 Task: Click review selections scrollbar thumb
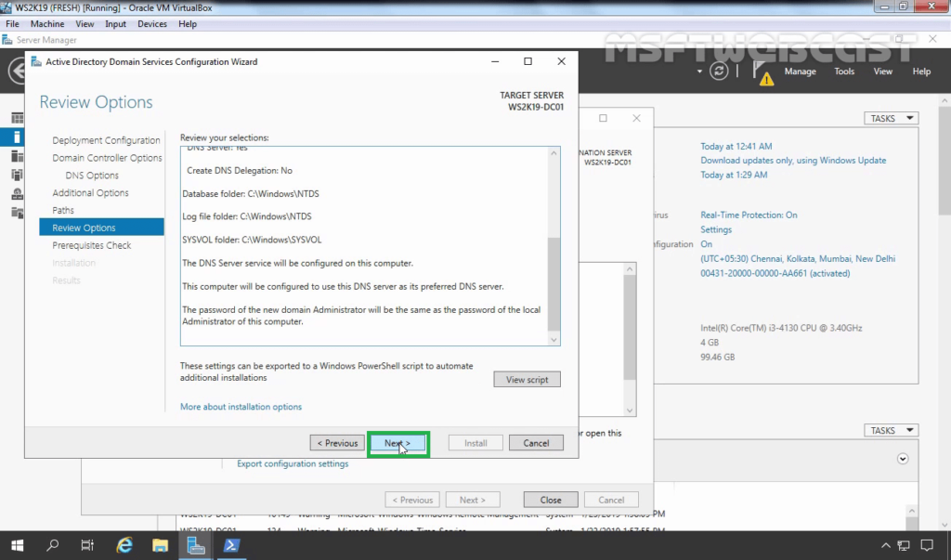pos(554,284)
